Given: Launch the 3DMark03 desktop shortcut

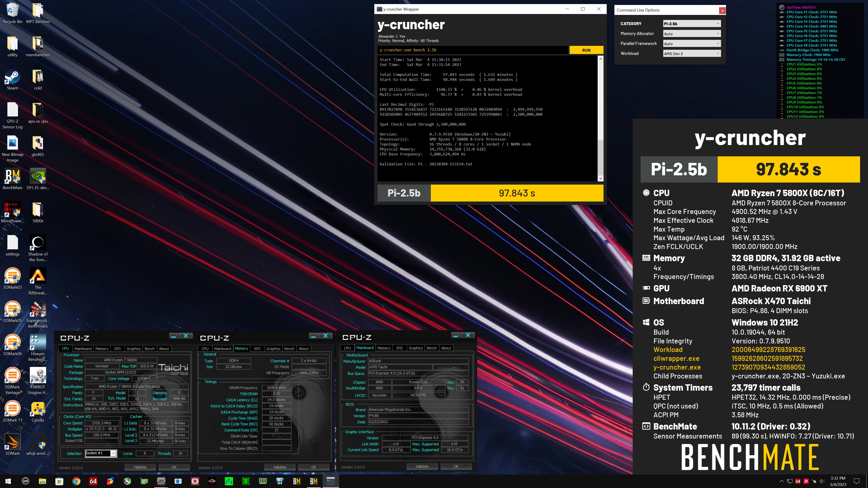Looking at the screenshot, I should point(12,279).
